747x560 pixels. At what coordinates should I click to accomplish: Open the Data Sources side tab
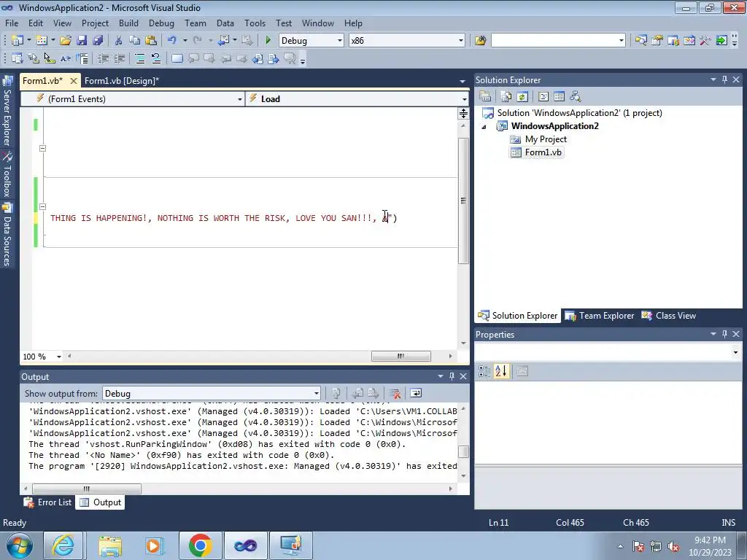coord(7,235)
